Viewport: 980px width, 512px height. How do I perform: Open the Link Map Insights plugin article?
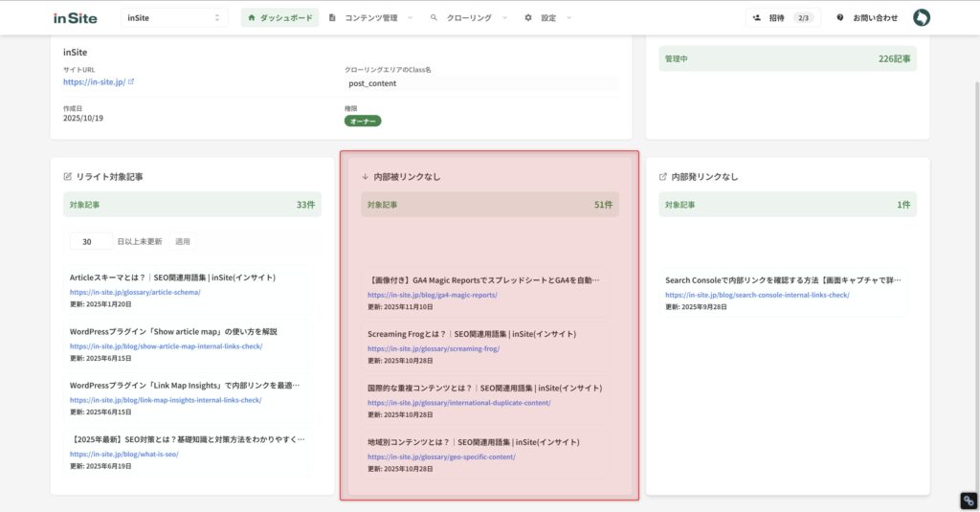point(185,385)
